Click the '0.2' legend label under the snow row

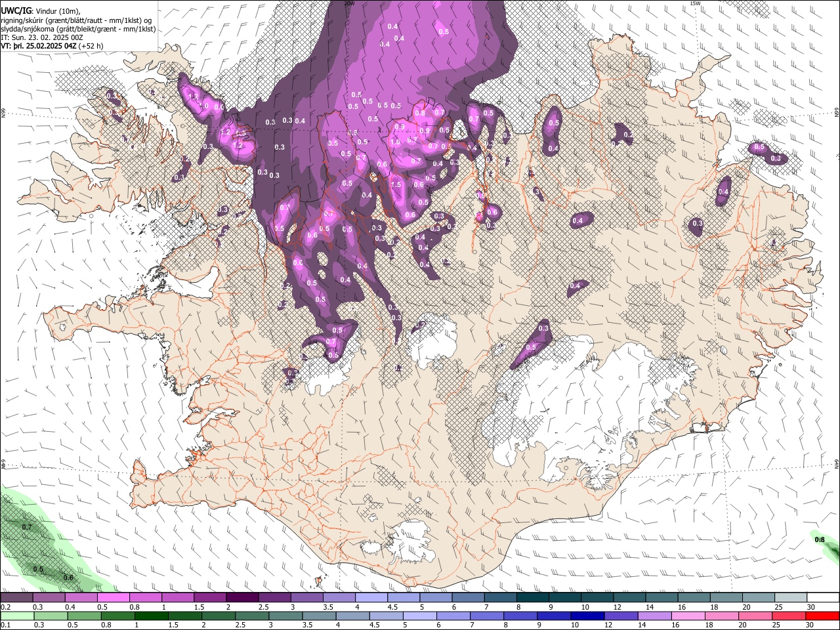point(5,607)
